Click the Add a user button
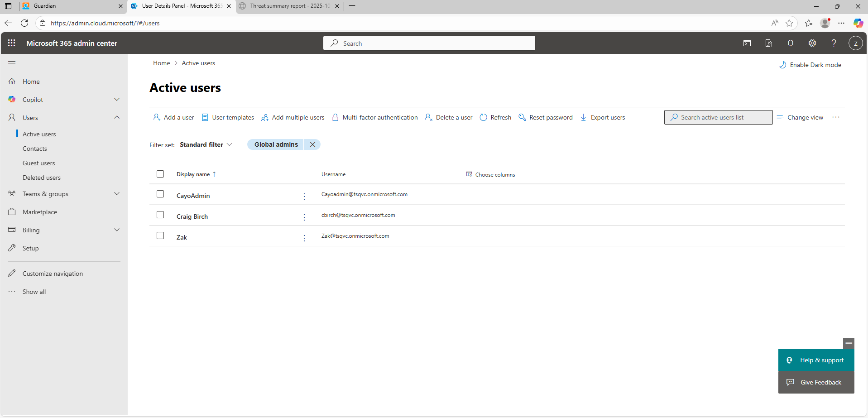868x418 pixels. point(174,117)
